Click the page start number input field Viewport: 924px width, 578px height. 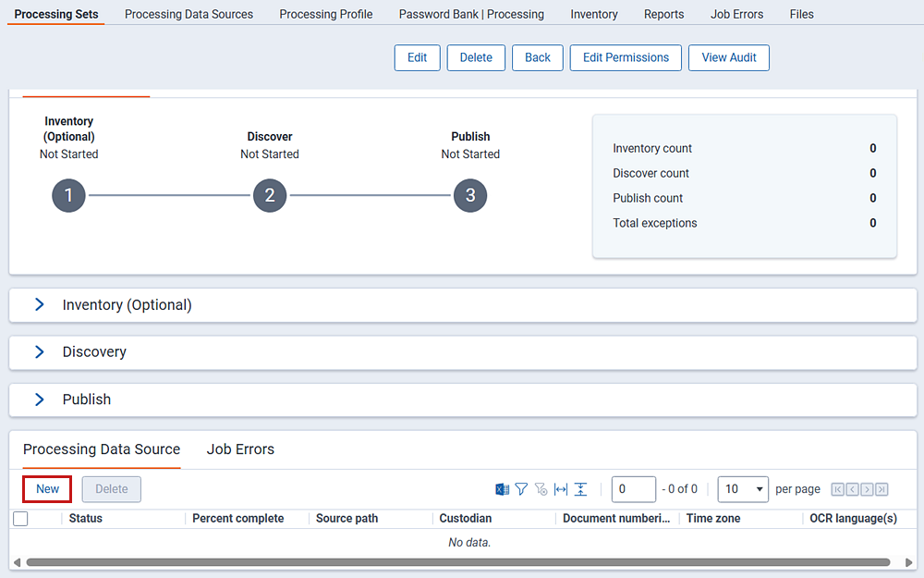(x=633, y=489)
